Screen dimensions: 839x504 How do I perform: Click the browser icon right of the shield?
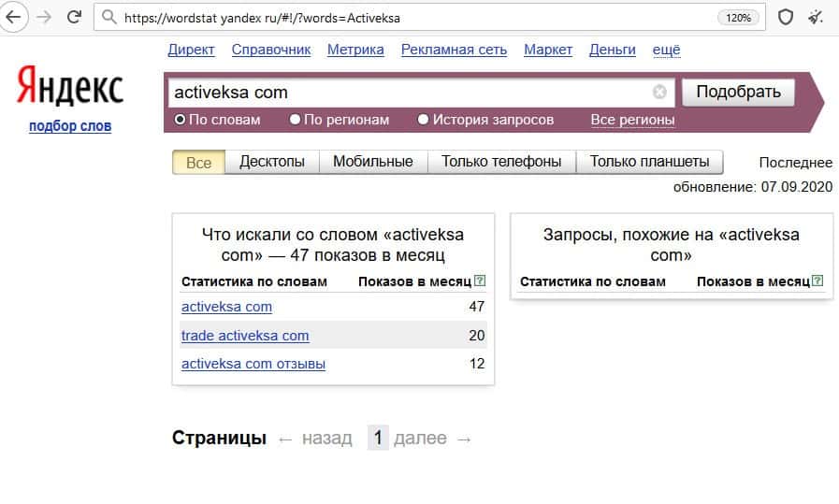pos(816,18)
